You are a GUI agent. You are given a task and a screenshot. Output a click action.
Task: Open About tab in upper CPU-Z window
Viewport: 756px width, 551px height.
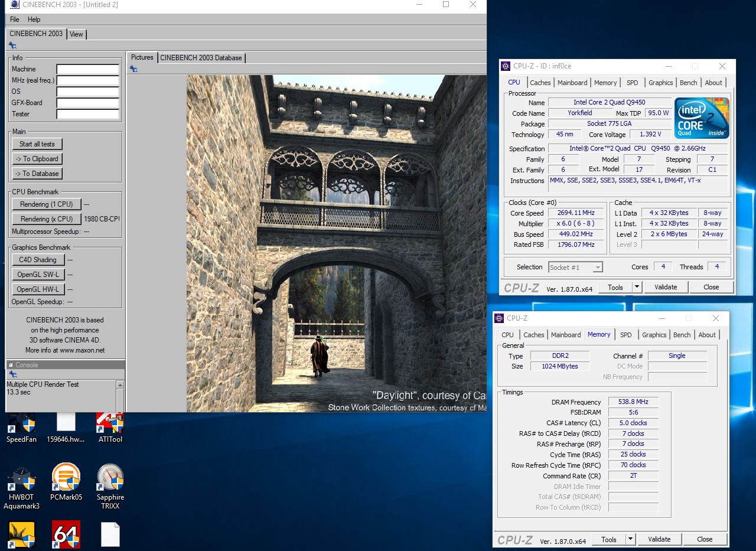[713, 83]
